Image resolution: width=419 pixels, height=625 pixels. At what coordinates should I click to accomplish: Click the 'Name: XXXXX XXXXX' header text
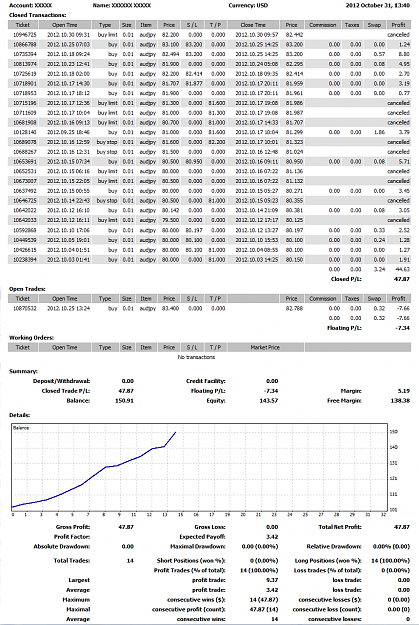tap(122, 6)
